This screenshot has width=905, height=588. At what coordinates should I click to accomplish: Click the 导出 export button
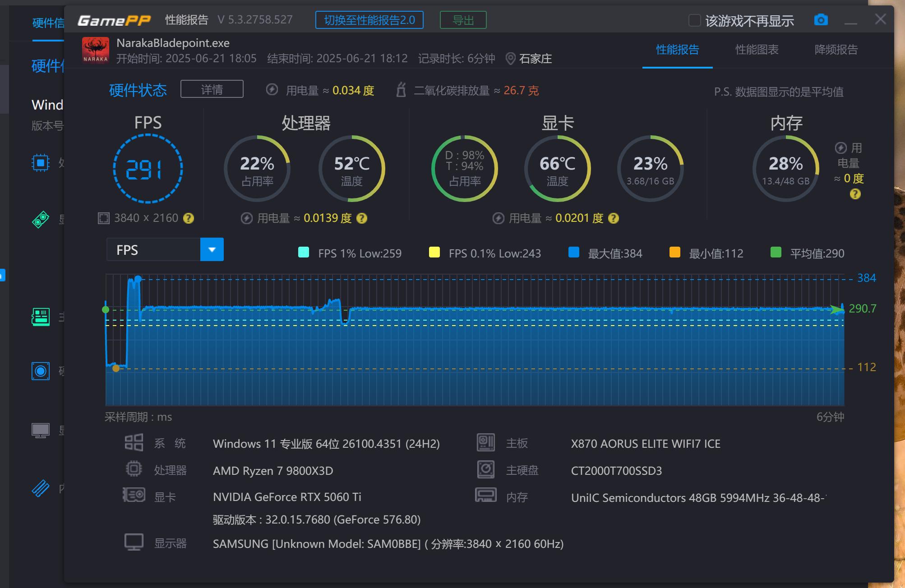click(463, 20)
